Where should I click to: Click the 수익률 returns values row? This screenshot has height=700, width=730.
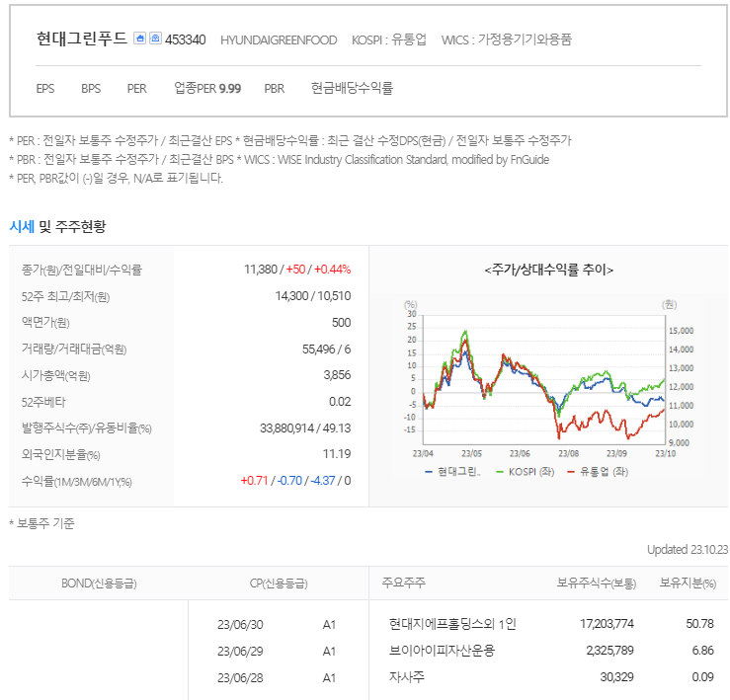295,480
